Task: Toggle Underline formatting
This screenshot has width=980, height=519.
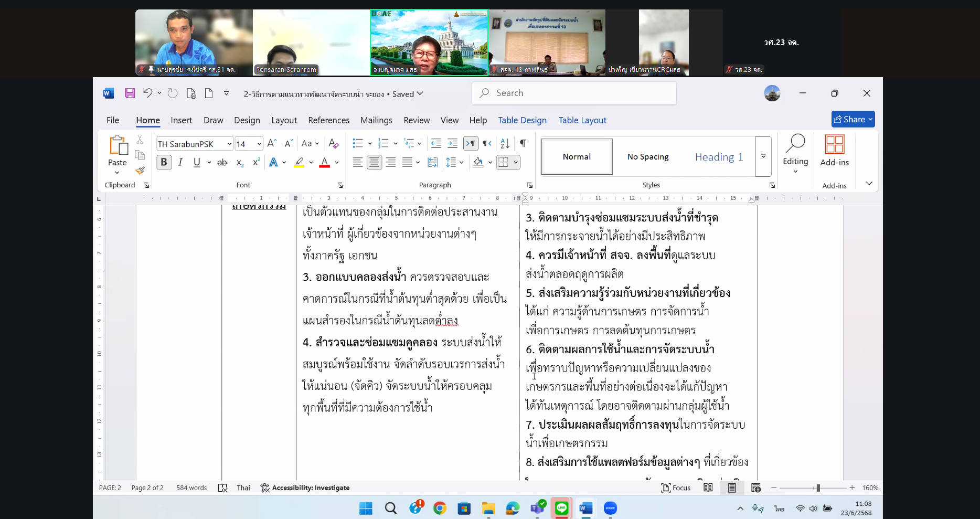Action: pyautogui.click(x=197, y=163)
